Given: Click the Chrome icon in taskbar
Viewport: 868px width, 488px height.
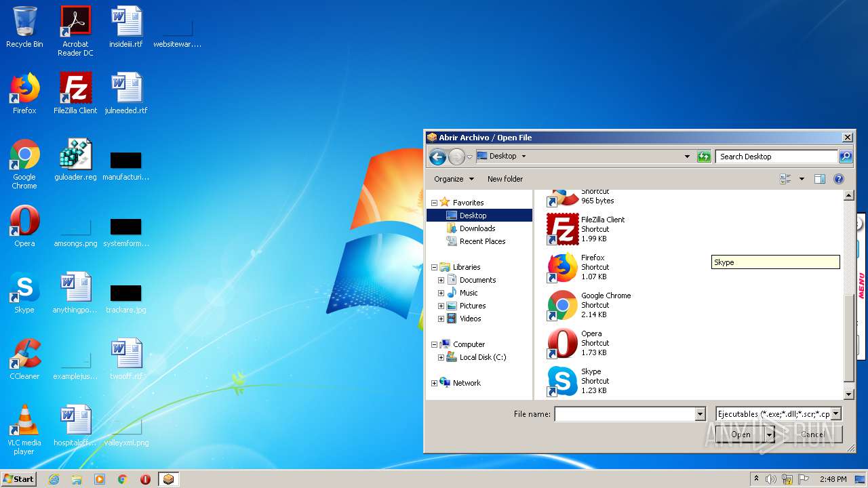Looking at the screenshot, I should pos(123,479).
